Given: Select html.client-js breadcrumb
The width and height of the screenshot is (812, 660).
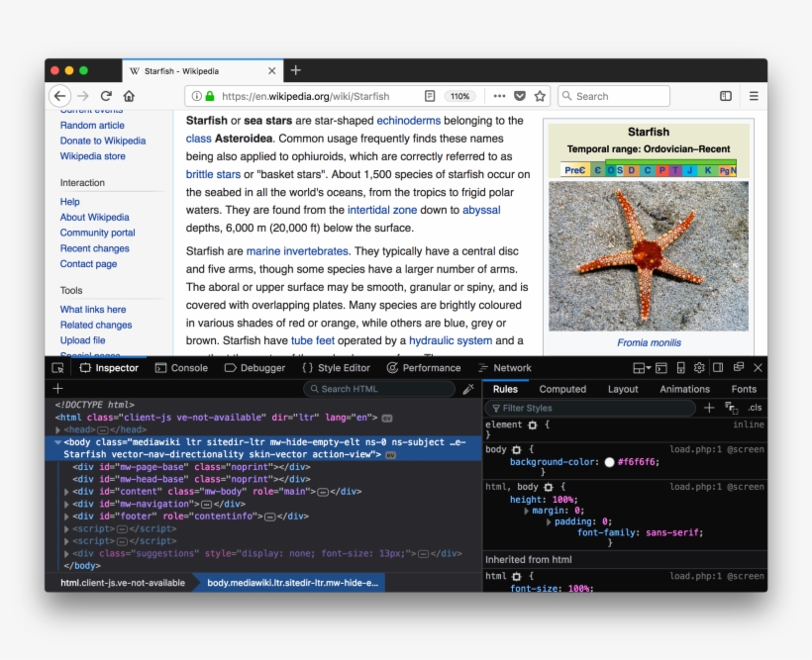Looking at the screenshot, I should click(122, 583).
